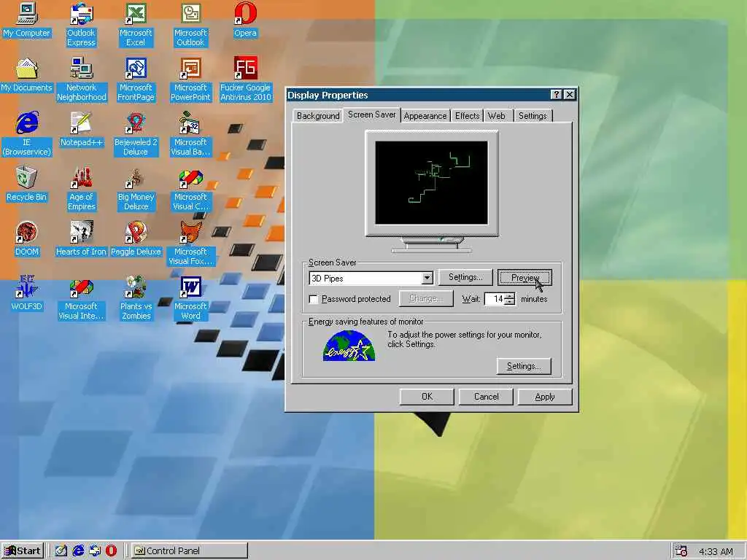Increase the Wait minutes spinner

click(x=509, y=296)
